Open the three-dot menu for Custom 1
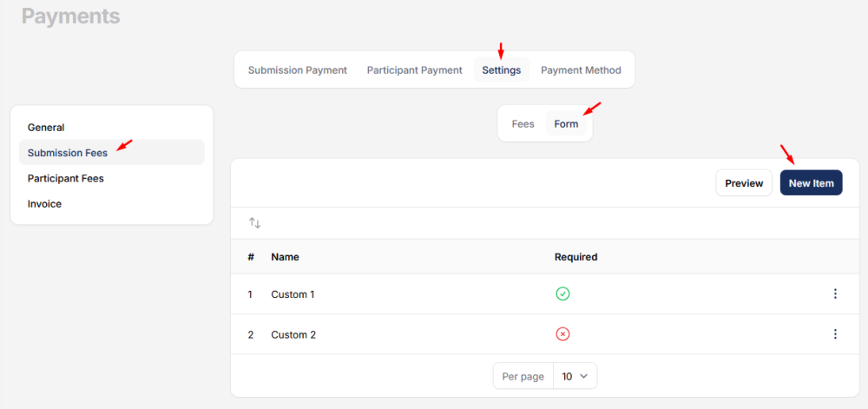Viewport: 868px width, 409px height. coord(835,294)
